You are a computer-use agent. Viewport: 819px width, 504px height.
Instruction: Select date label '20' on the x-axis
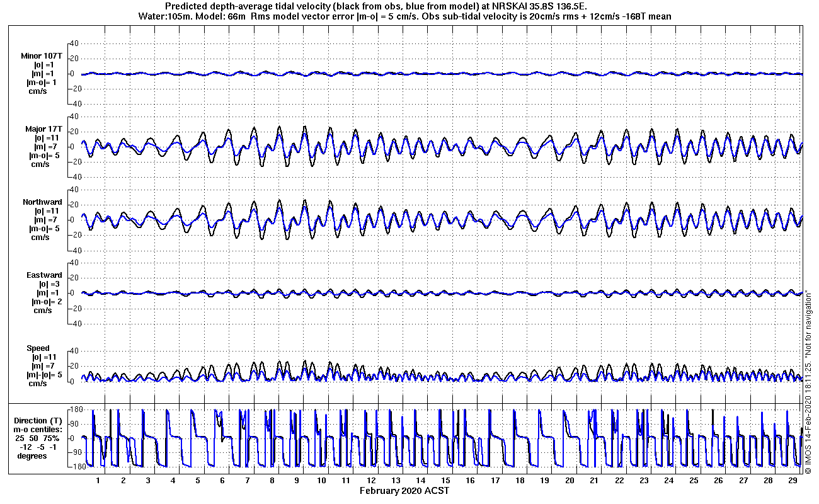pyautogui.click(x=570, y=480)
